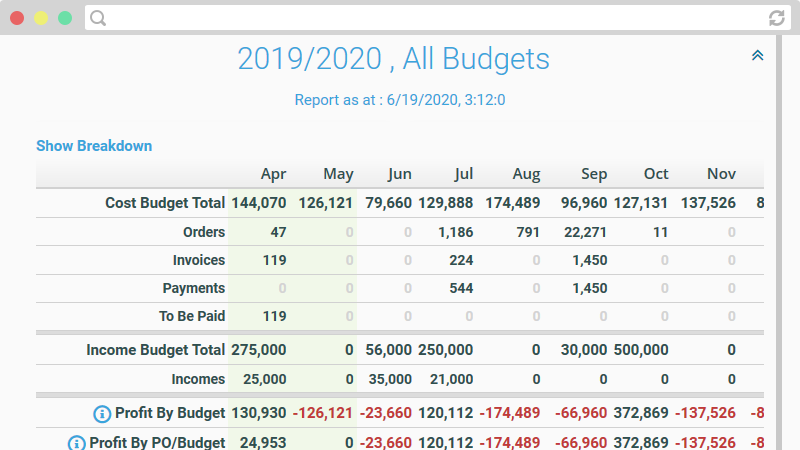Open info icon beside Profit By Budget
The height and width of the screenshot is (450, 800).
102,413
